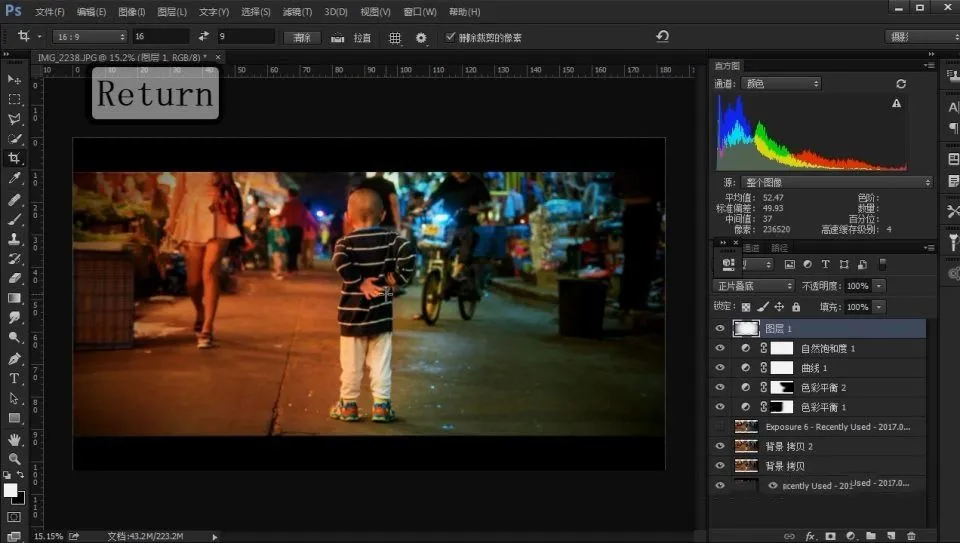Open the 图像(I) menu

[131, 12]
